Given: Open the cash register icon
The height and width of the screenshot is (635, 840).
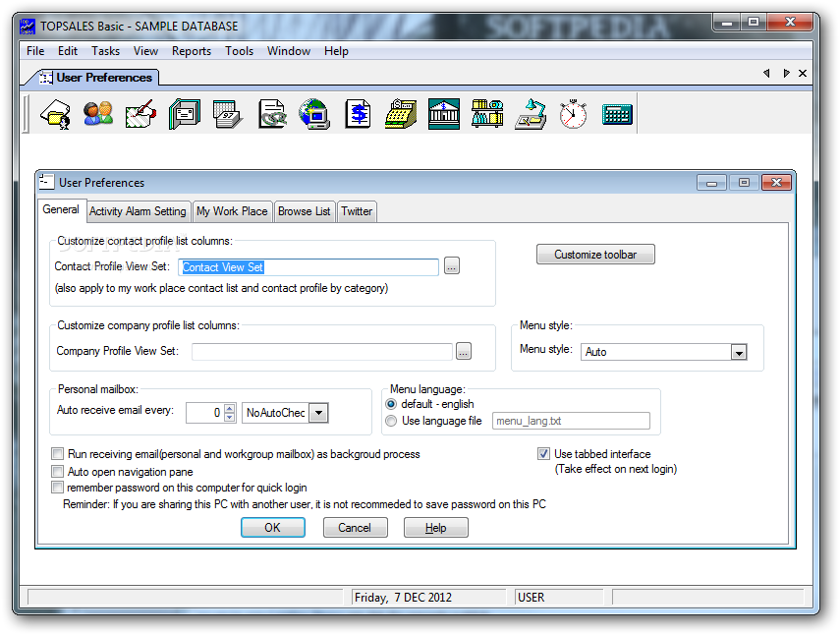Looking at the screenshot, I should click(x=401, y=114).
